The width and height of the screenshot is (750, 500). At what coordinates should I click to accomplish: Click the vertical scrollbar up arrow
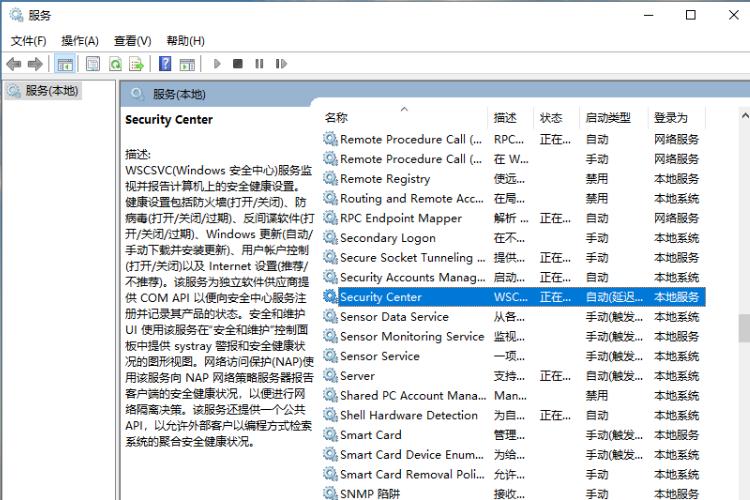745,115
